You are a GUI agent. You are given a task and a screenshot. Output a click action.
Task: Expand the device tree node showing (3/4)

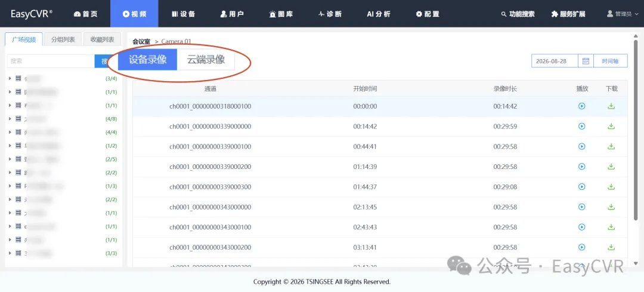coord(10,78)
